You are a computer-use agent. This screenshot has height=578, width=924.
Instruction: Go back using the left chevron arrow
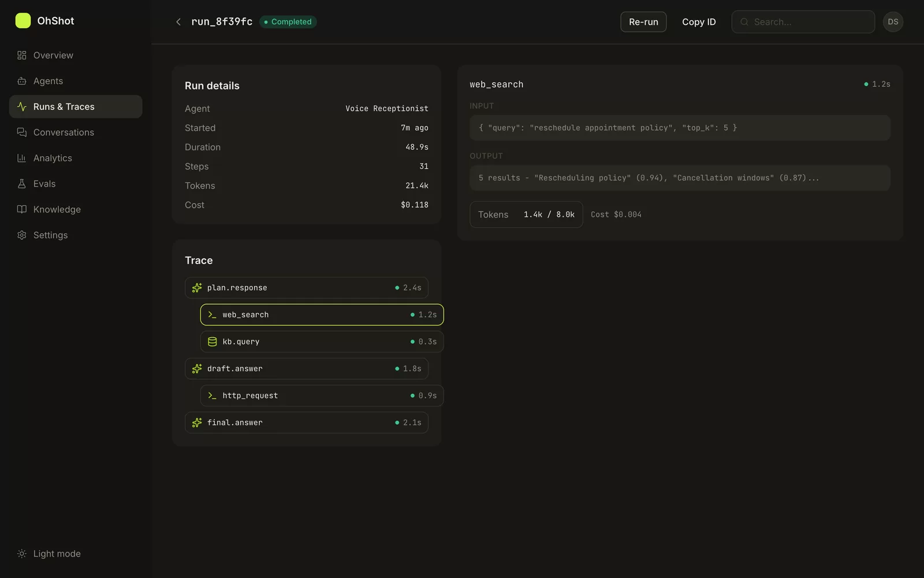[x=178, y=22]
